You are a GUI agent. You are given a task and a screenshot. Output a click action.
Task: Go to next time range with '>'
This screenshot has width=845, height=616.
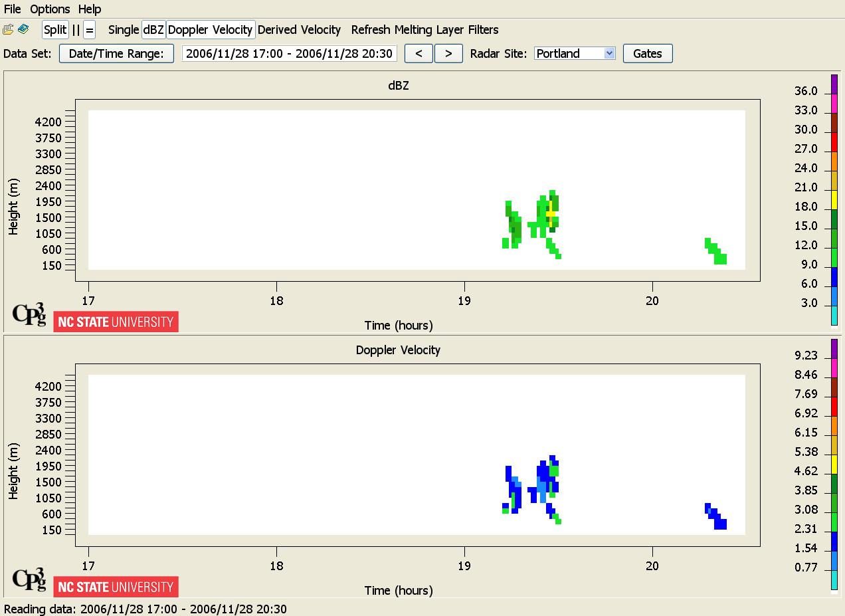(448, 54)
